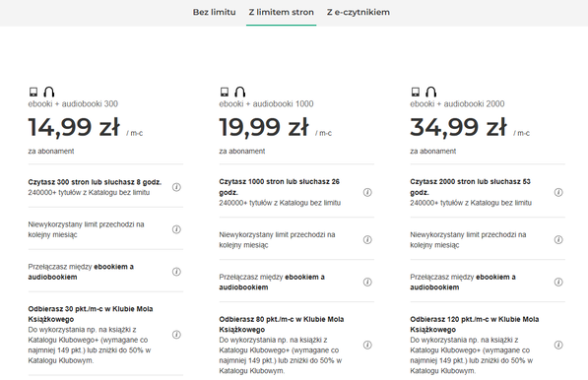Viewport: 588px width, 380px height.
Task: Click the 'ebooki + audiobooki 2000' plan title
Action: coord(457,103)
